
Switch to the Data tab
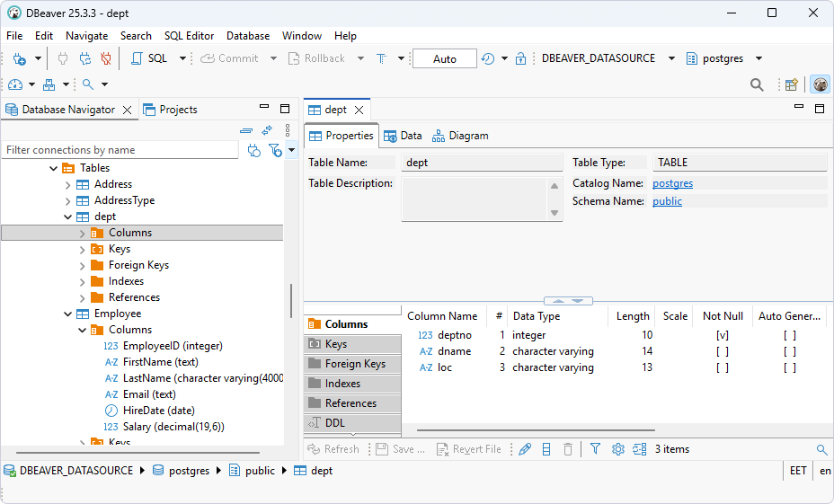tap(404, 136)
